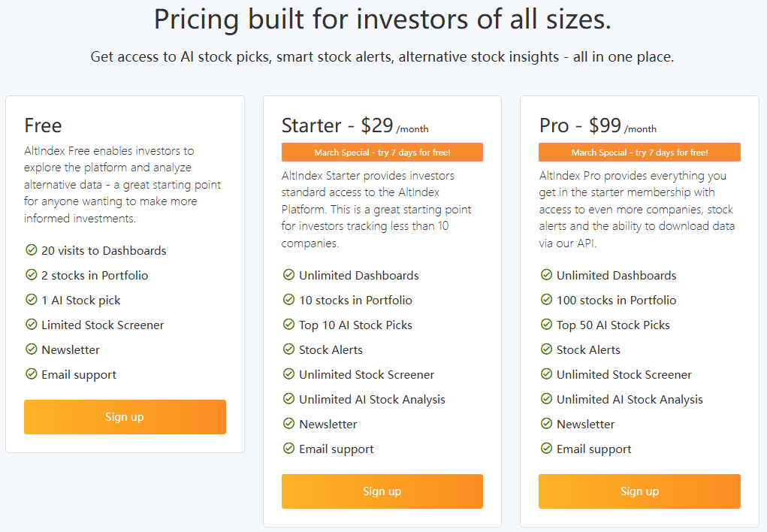The image size is (767, 532).
Task: Click check icon beside Limited Stock Screener
Action: (32, 325)
